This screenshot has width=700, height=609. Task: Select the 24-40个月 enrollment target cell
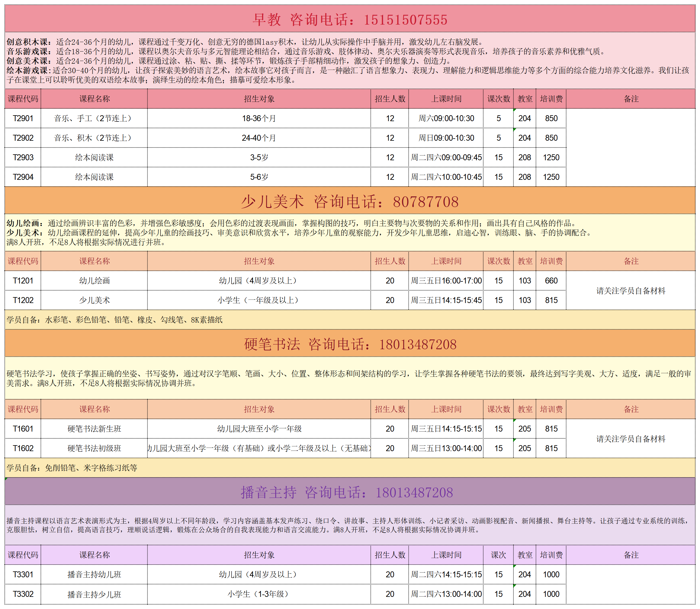[259, 138]
